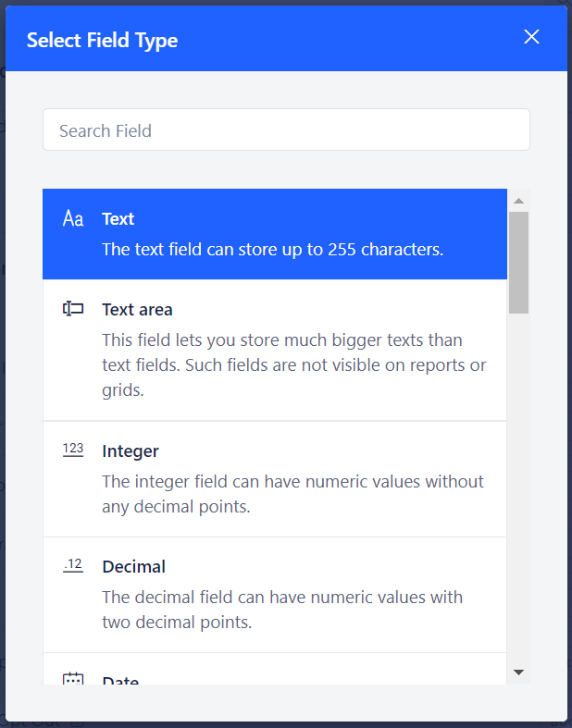
Task: Click the Date calendar icon
Action: click(73, 678)
